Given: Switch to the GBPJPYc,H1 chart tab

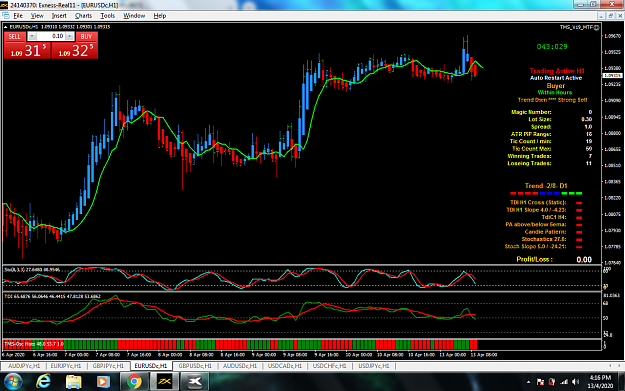Looking at the screenshot, I should (x=108, y=366).
